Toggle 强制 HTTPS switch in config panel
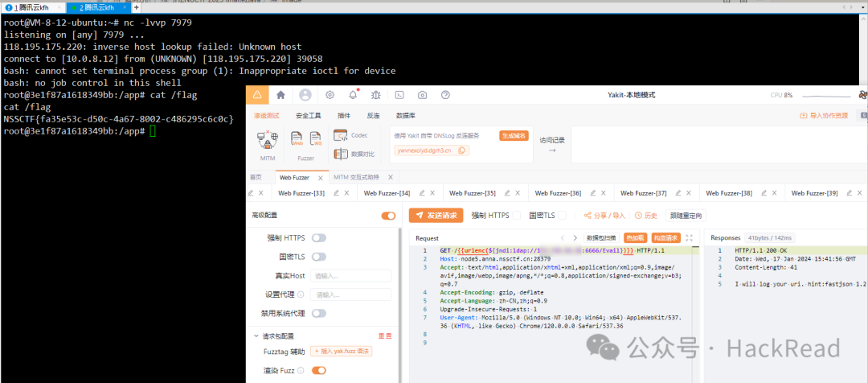The width and height of the screenshot is (868, 383). [319, 238]
